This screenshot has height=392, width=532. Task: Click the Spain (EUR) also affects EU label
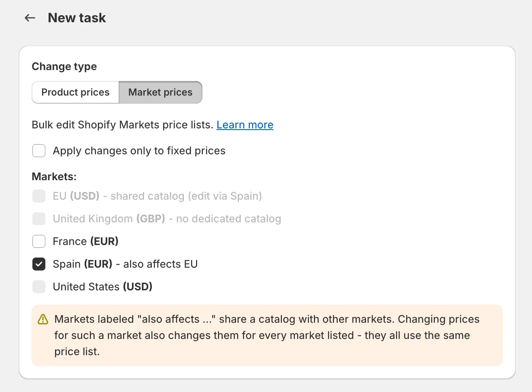(x=126, y=264)
